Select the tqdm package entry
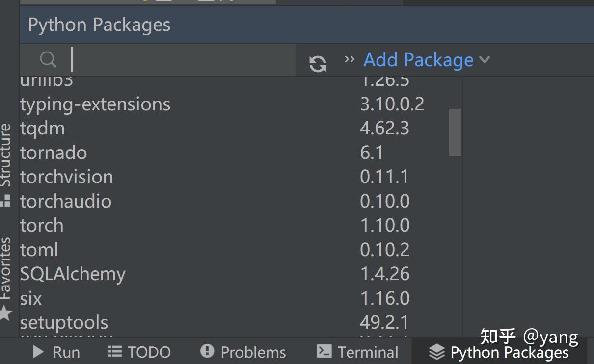594x364 pixels. click(42, 129)
